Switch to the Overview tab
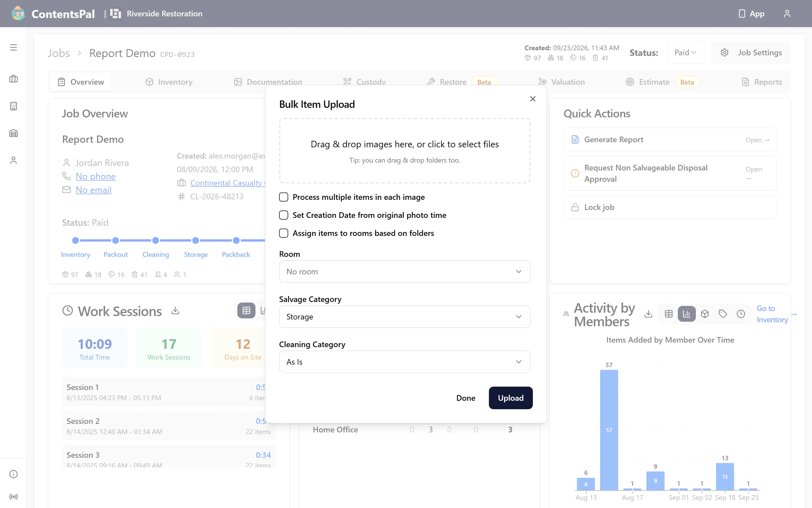 81,82
